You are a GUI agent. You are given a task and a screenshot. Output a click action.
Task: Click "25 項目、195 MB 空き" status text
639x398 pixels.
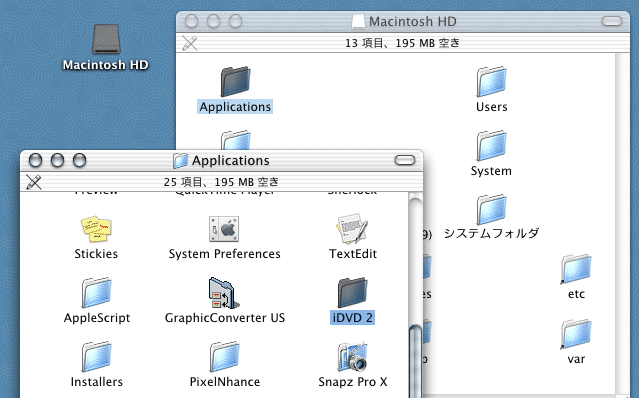pyautogui.click(x=221, y=182)
